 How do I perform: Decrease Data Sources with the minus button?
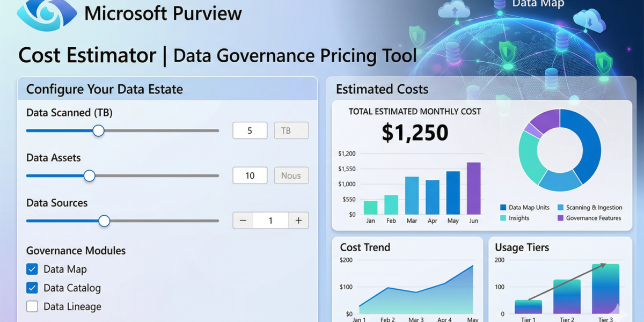[x=243, y=221]
